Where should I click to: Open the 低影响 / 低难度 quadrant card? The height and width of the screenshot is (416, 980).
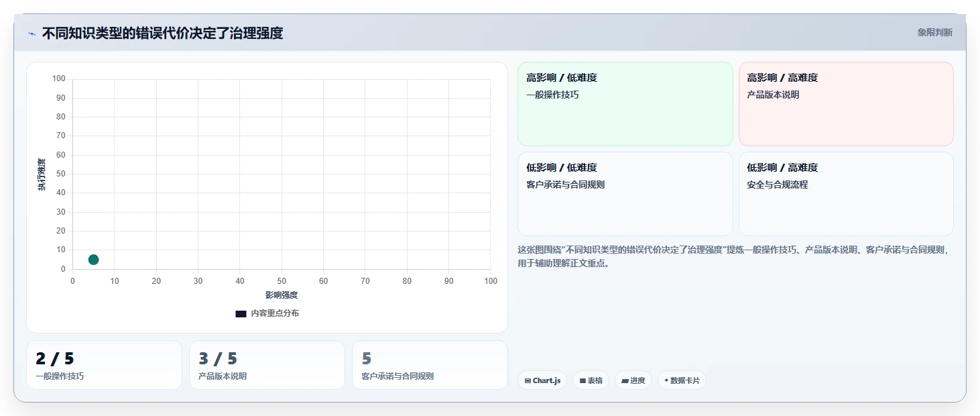click(625, 194)
